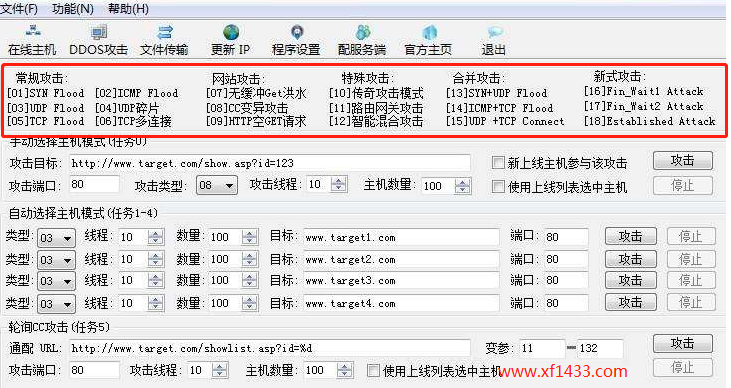Click the 通配 URL input field
731x388 pixels.
click(270, 348)
